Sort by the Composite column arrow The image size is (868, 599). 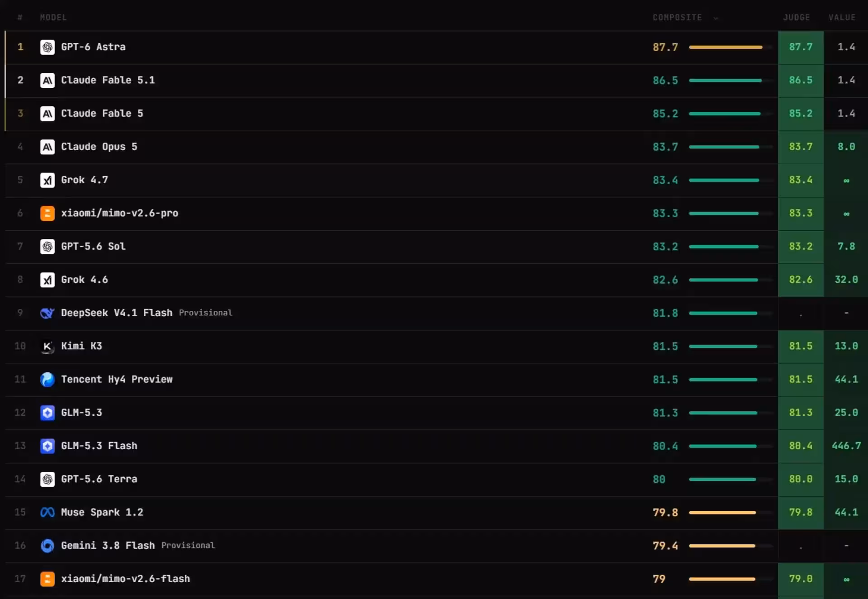point(716,18)
